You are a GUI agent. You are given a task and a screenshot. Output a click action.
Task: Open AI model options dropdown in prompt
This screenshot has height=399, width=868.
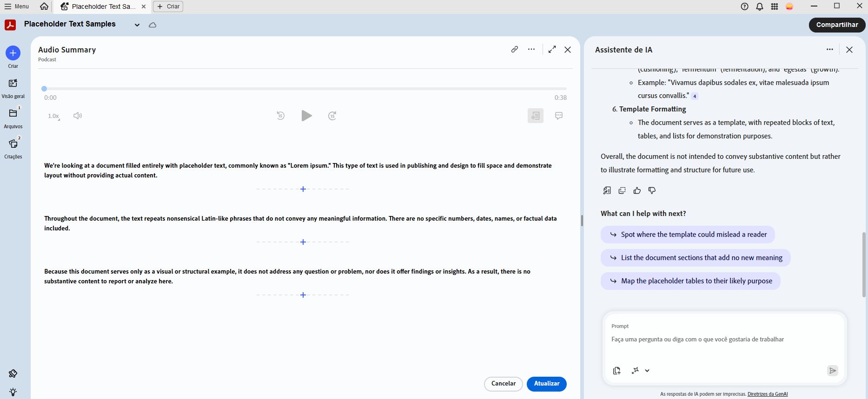pos(640,371)
